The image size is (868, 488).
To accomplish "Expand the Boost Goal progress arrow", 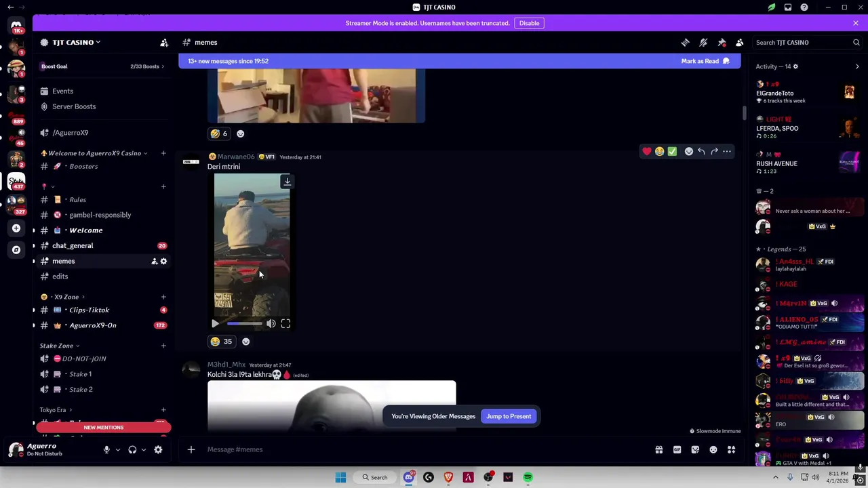I will point(163,66).
